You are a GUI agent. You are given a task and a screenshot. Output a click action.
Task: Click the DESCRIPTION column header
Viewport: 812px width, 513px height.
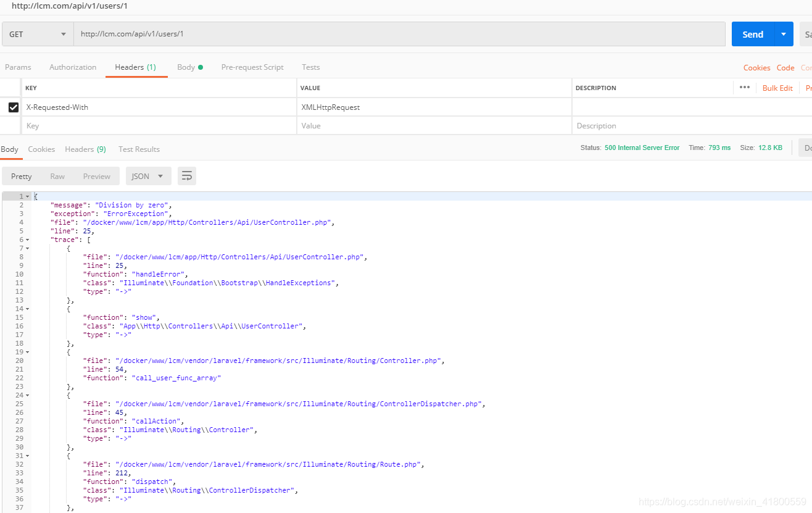click(596, 88)
